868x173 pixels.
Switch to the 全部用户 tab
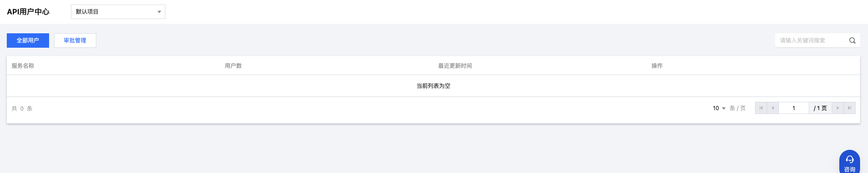click(28, 41)
